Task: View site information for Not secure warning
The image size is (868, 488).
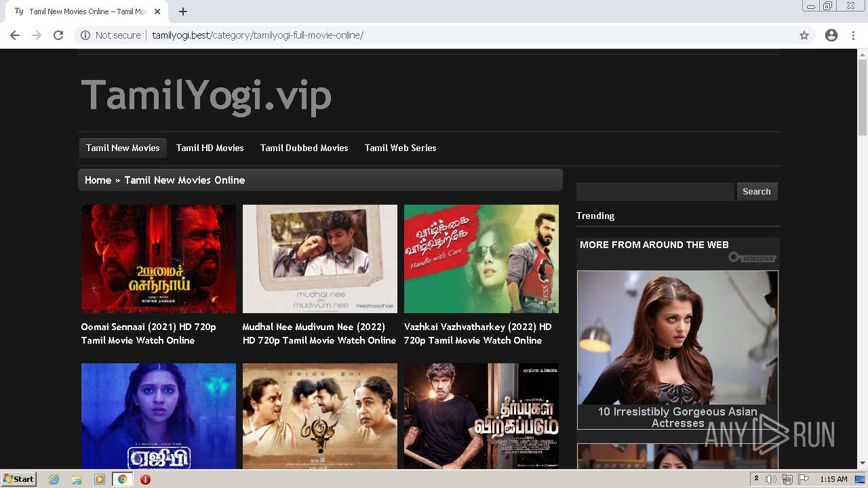Action: point(111,35)
